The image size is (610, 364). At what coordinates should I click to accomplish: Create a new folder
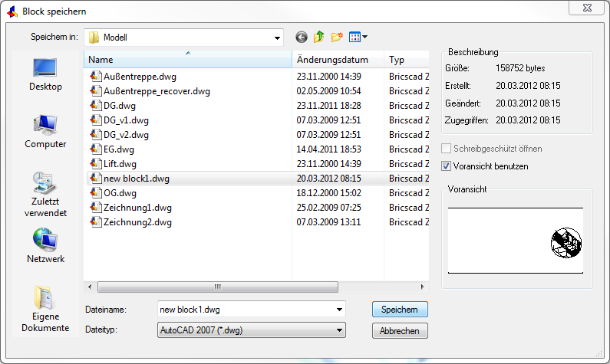337,37
